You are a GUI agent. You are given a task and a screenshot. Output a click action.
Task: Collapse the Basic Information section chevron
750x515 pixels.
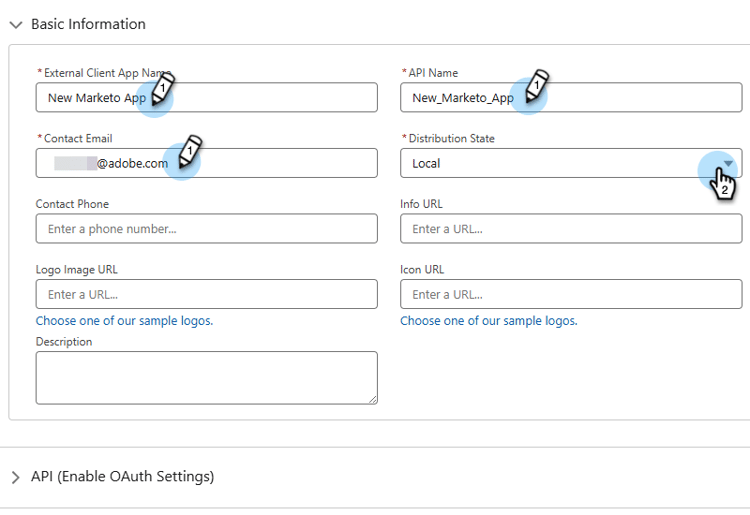coord(16,24)
